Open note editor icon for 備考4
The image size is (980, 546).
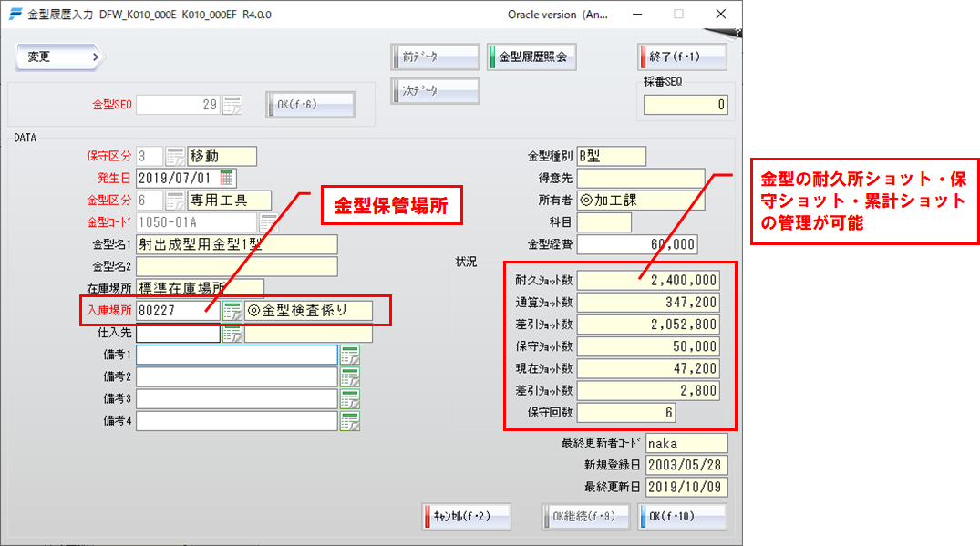click(350, 421)
